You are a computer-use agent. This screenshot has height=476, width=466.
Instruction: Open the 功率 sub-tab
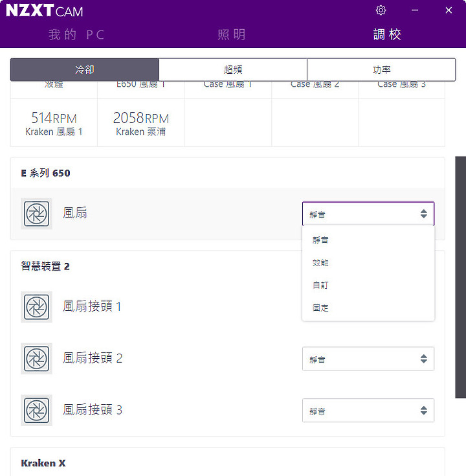(381, 70)
